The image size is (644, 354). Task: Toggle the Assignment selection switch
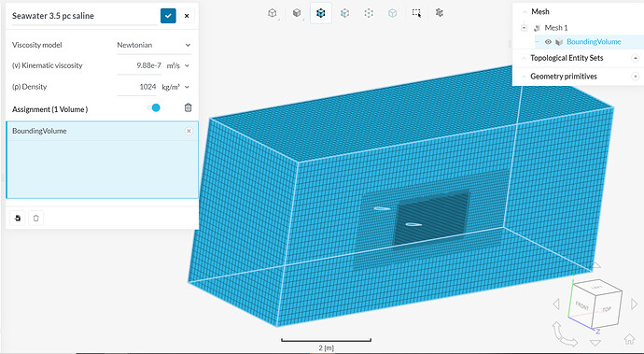154,107
